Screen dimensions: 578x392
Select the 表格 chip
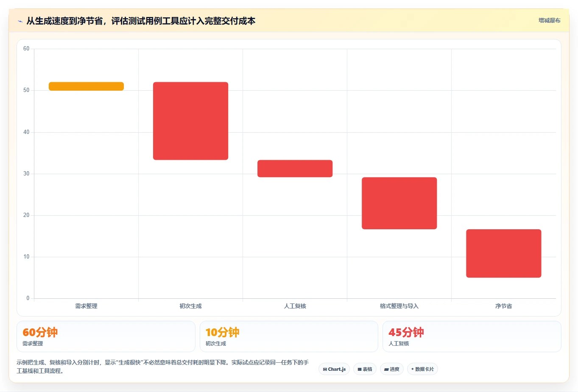coord(365,369)
